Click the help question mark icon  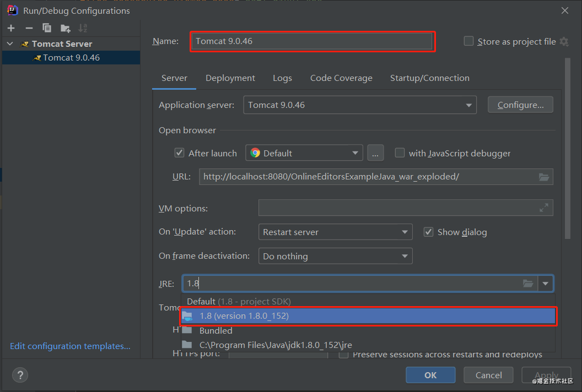tap(20, 375)
